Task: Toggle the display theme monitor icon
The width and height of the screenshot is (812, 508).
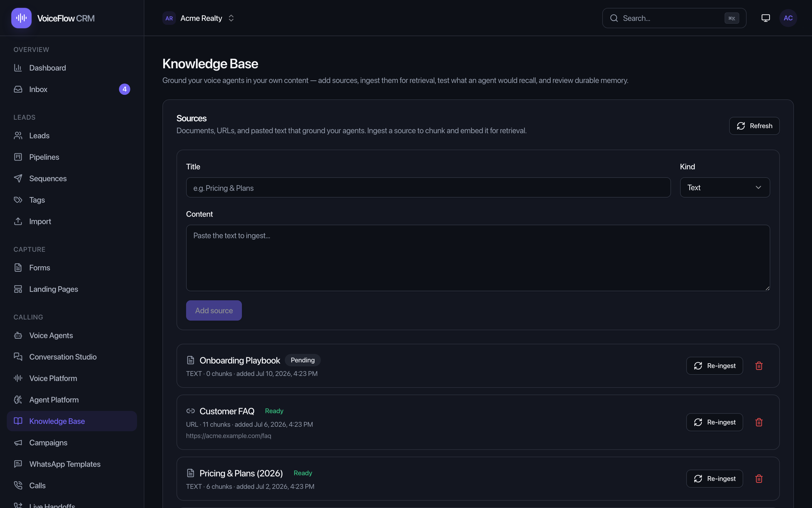Action: [766, 18]
